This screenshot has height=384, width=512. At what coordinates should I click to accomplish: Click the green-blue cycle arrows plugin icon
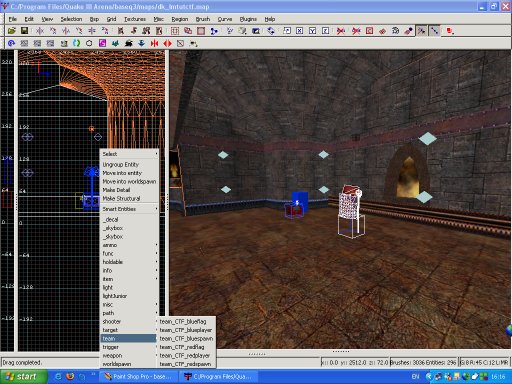77,43
